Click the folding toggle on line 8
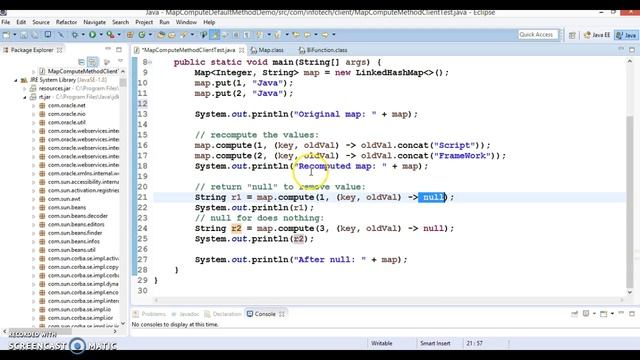Image resolution: width=640 pixels, height=360 pixels. [150, 62]
